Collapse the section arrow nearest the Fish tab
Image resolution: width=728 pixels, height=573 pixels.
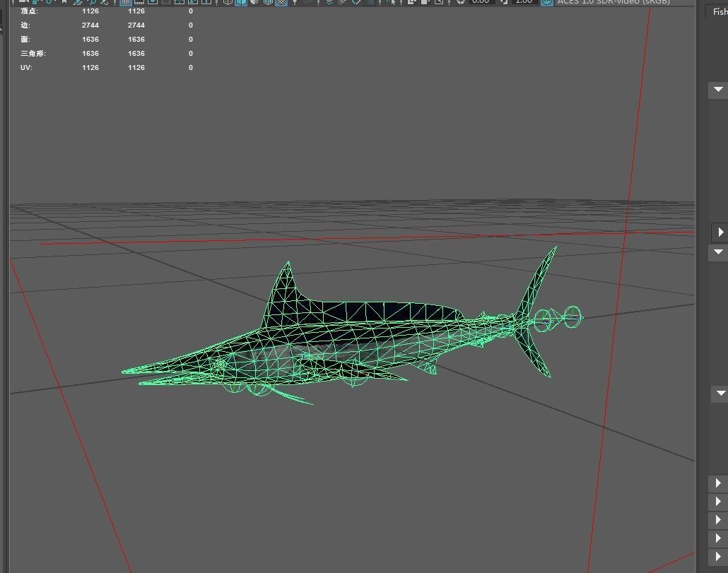pyautogui.click(x=718, y=90)
